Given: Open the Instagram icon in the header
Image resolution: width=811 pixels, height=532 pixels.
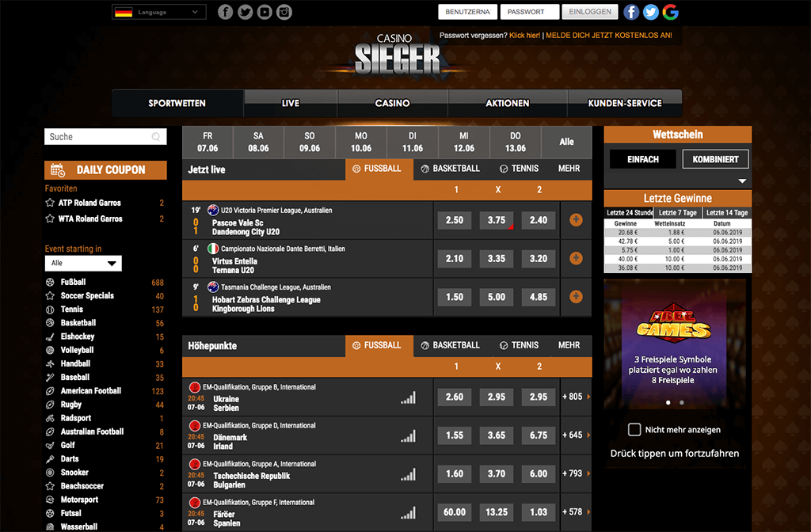Looking at the screenshot, I should tap(284, 11).
